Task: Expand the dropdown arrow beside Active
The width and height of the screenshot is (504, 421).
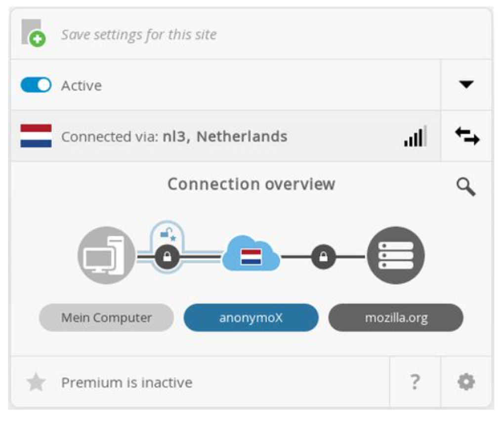Action: coord(466,84)
